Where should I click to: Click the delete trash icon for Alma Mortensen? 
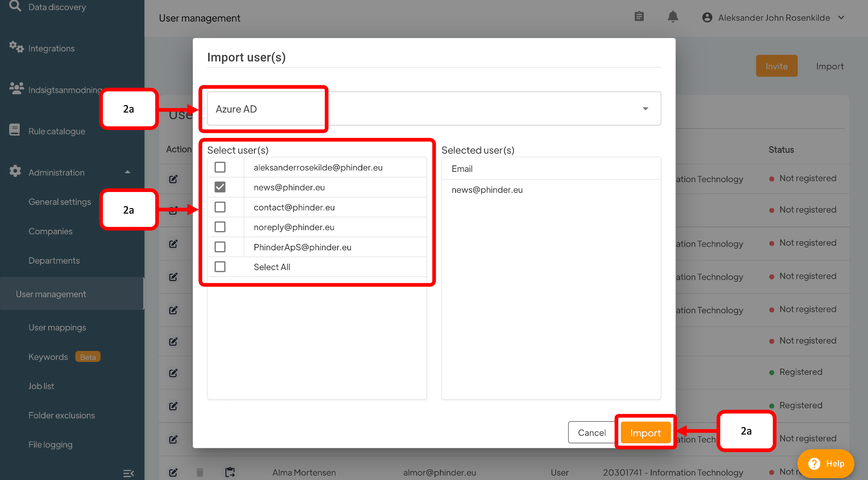tap(200, 472)
